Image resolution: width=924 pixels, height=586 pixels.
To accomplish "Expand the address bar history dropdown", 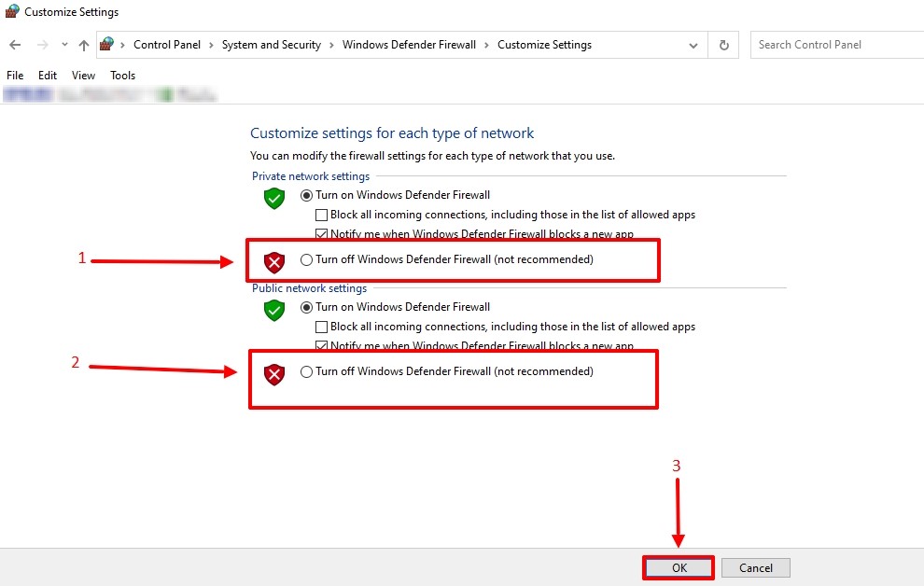I will (x=693, y=46).
